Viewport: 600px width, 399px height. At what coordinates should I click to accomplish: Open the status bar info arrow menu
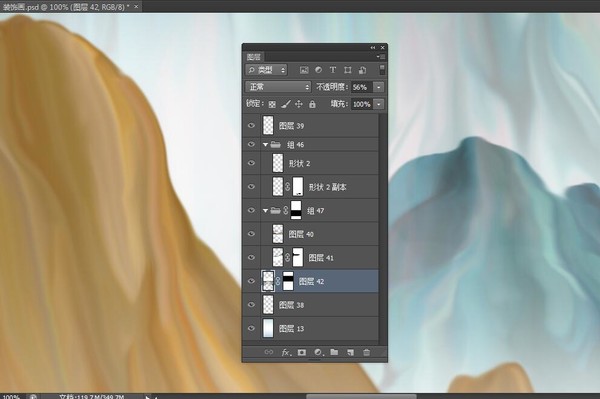point(148,397)
